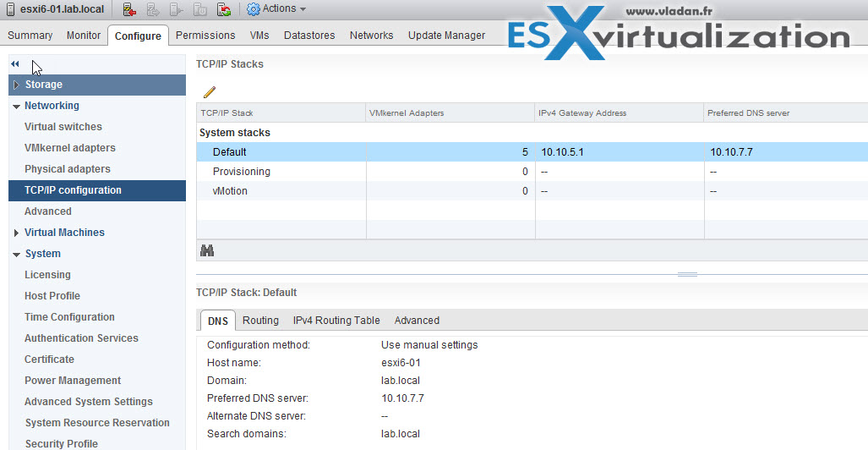Select the Provisioning stack row
This screenshot has height=450, width=868.
(x=532, y=172)
